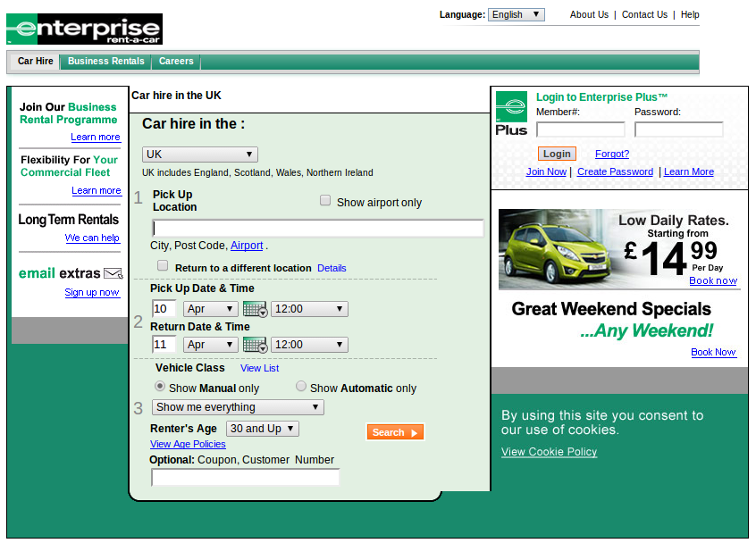Click View List vehicle class link
Screen dimensions: 756x543
coord(259,369)
